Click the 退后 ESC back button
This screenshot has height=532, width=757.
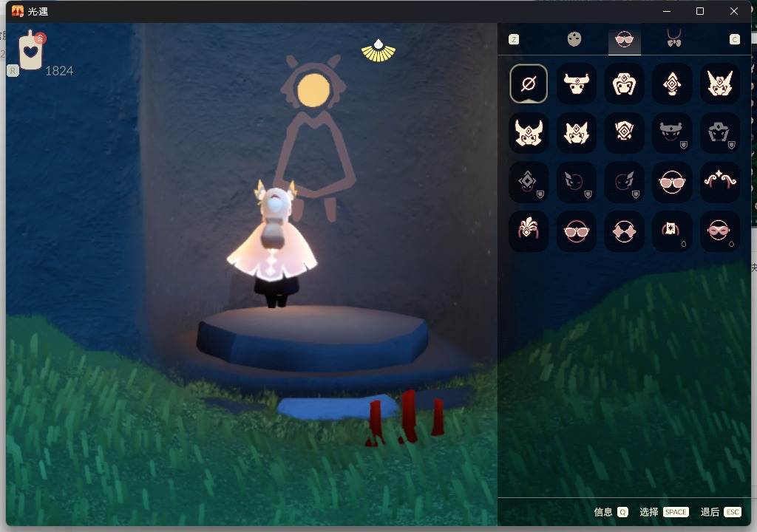(721, 512)
